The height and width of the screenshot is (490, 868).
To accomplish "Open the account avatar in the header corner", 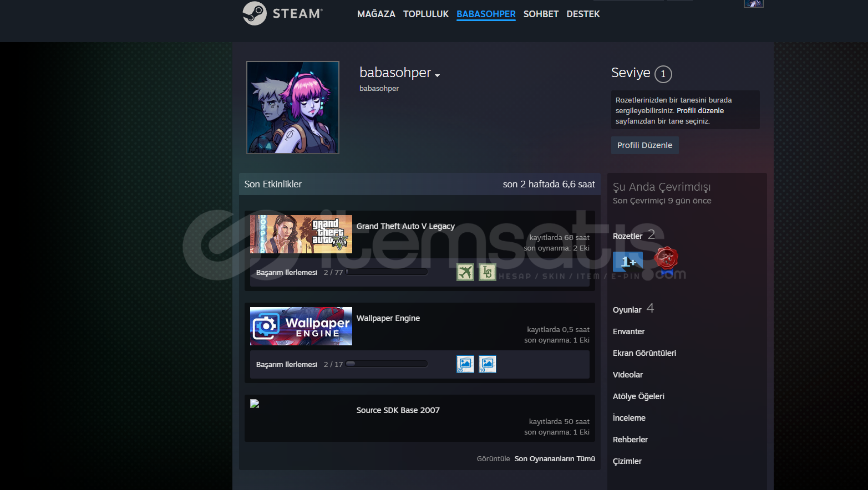I will [754, 3].
